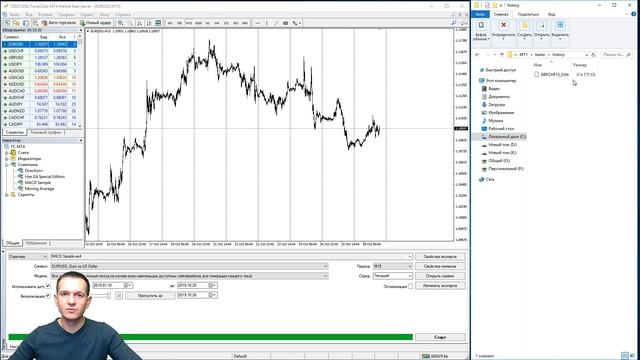Click the Clipboard icon in Explorer ribbon

tap(481, 25)
